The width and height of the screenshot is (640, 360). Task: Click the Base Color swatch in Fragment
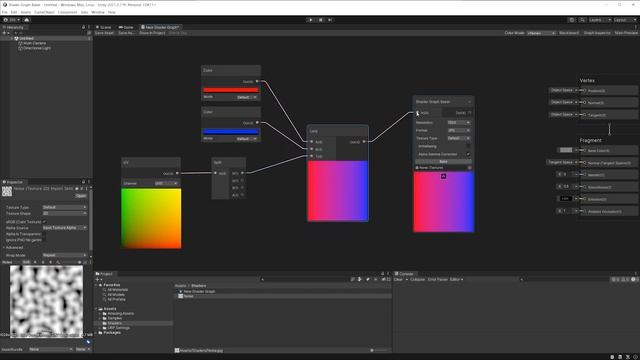pos(566,150)
